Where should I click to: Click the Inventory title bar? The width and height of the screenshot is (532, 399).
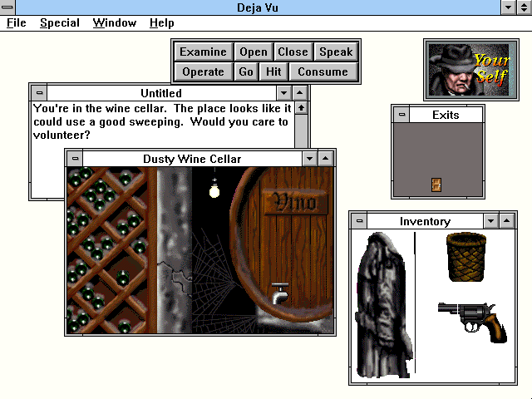[425, 221]
